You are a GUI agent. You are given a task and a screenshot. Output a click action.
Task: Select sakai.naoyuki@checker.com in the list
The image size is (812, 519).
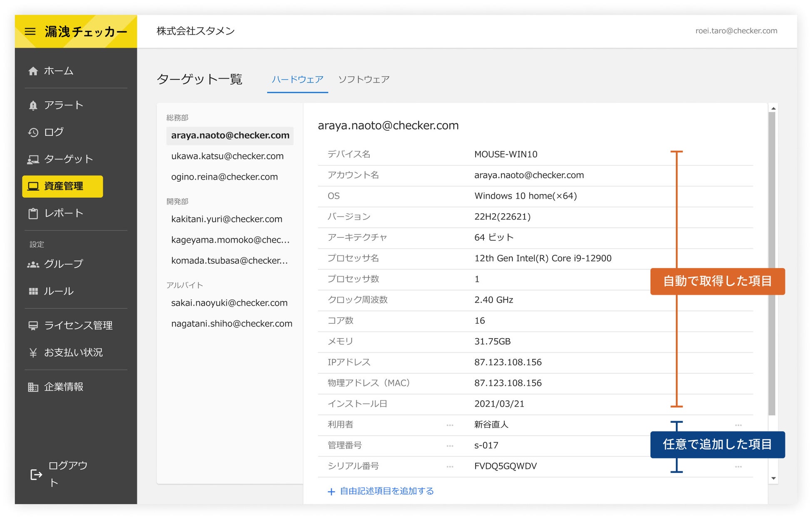(229, 303)
